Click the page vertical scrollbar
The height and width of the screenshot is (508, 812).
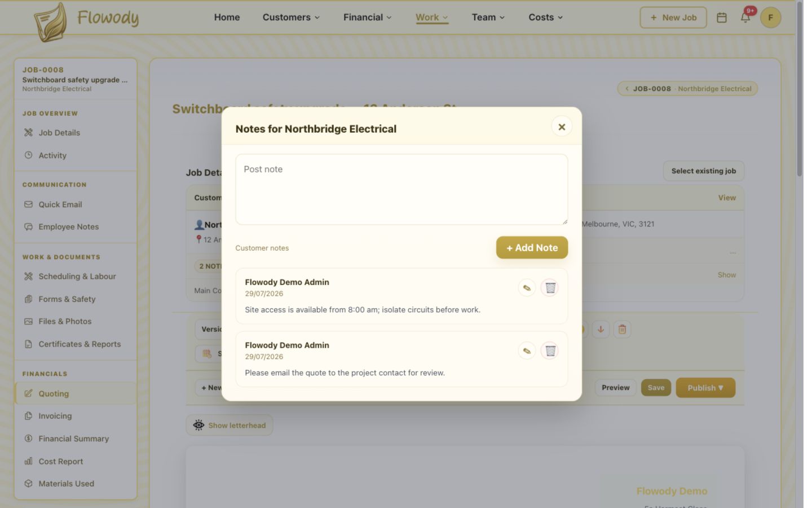799,90
